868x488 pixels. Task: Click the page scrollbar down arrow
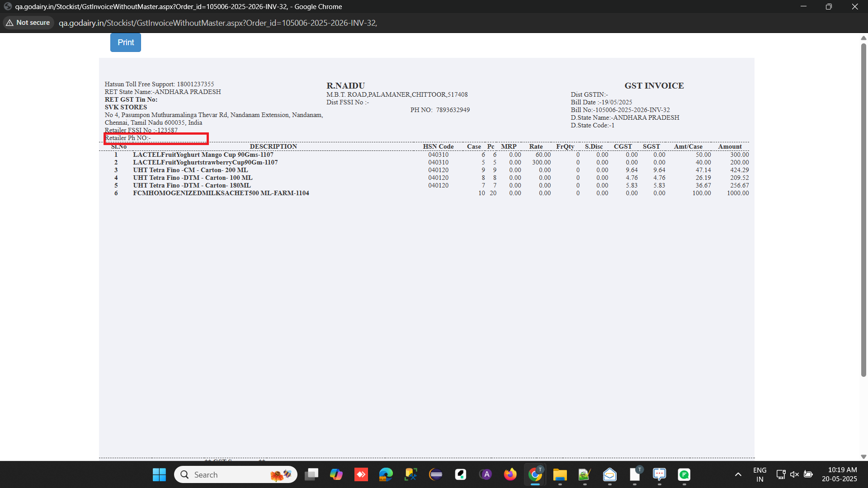coord(863,457)
